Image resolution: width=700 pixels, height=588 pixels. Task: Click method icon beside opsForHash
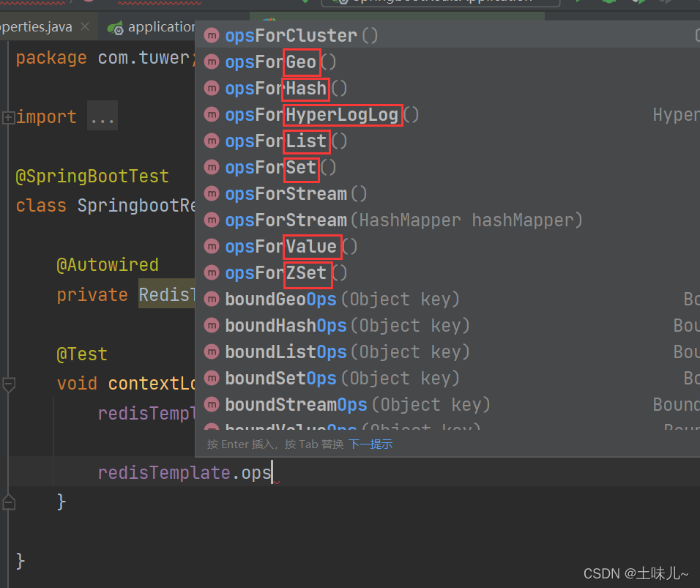(212, 88)
